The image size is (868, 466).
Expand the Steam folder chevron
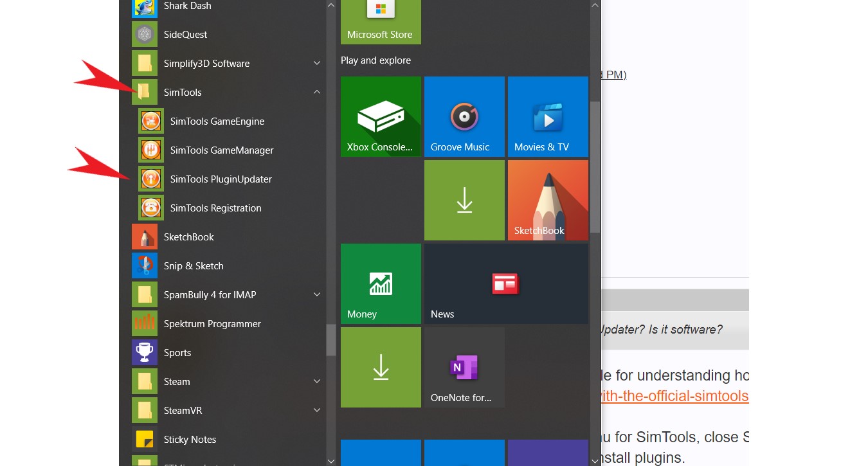317,381
